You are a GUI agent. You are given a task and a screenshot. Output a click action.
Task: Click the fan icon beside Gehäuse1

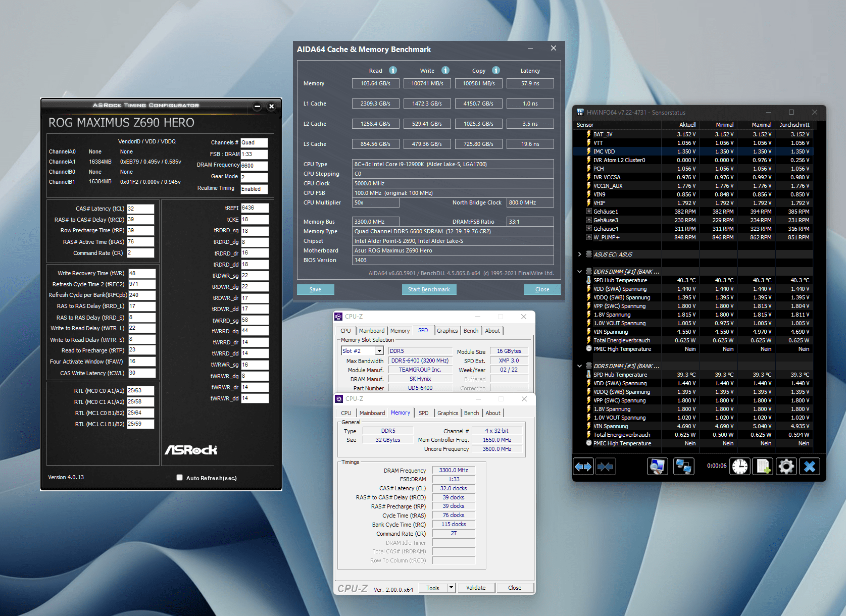point(588,212)
